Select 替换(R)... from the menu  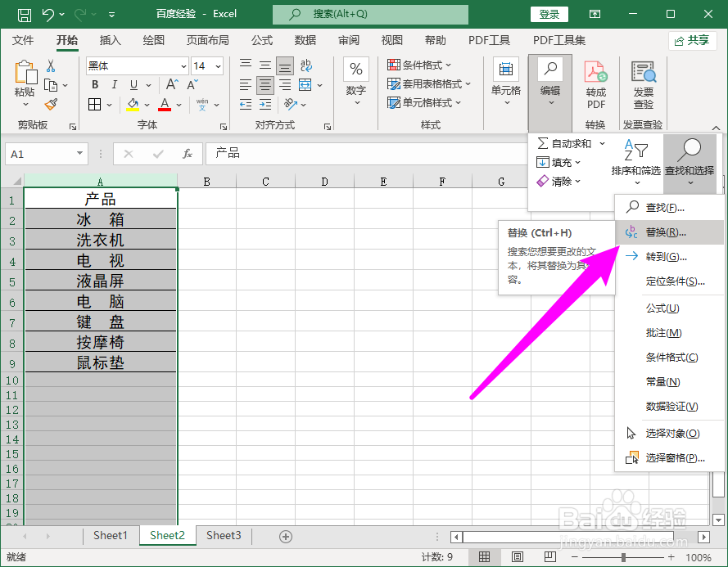(669, 232)
